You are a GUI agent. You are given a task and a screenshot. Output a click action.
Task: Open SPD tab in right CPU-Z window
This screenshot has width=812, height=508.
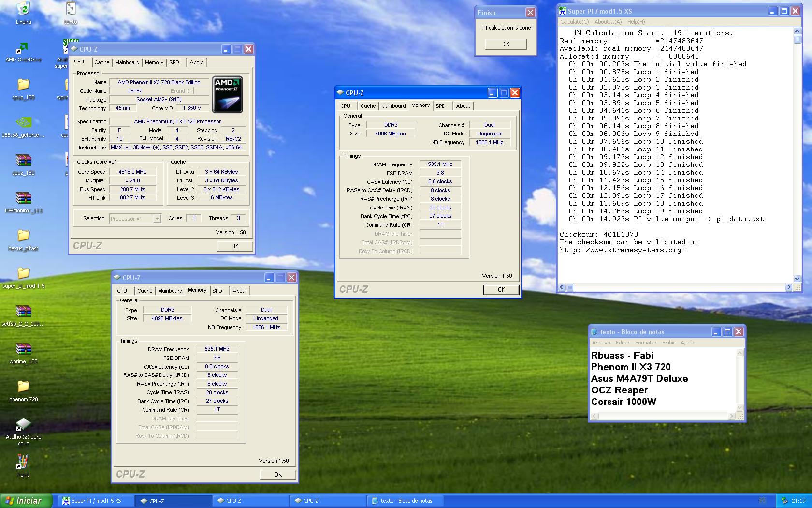click(x=441, y=106)
